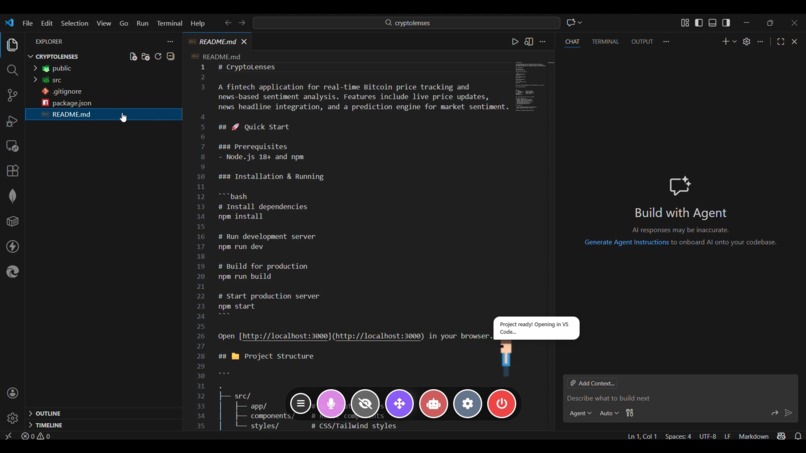Click the send message arrow

coord(789,413)
